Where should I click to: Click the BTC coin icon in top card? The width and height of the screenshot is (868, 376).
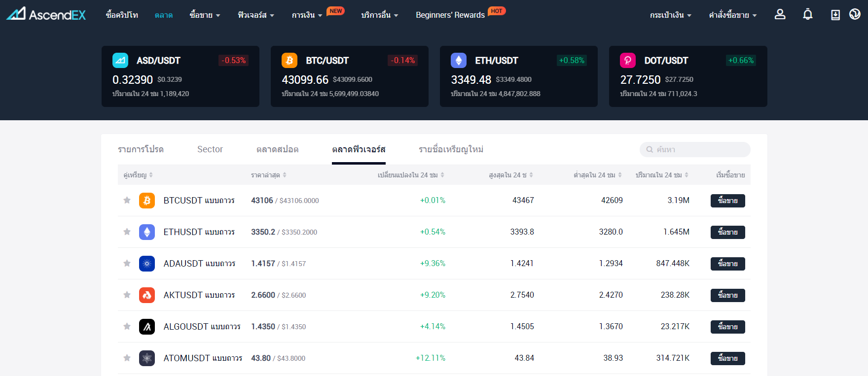point(289,61)
